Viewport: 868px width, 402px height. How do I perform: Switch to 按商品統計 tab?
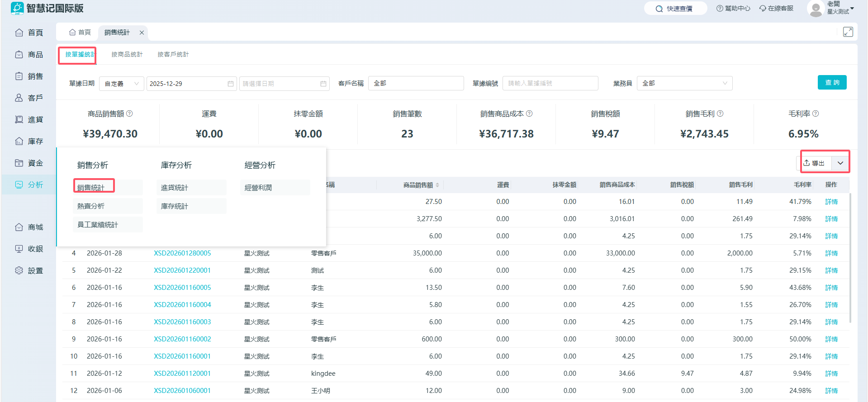click(127, 54)
